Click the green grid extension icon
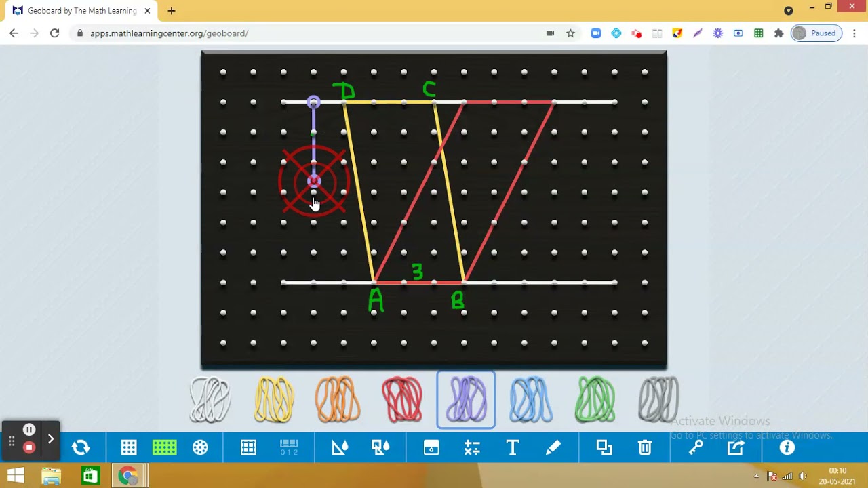 point(758,33)
